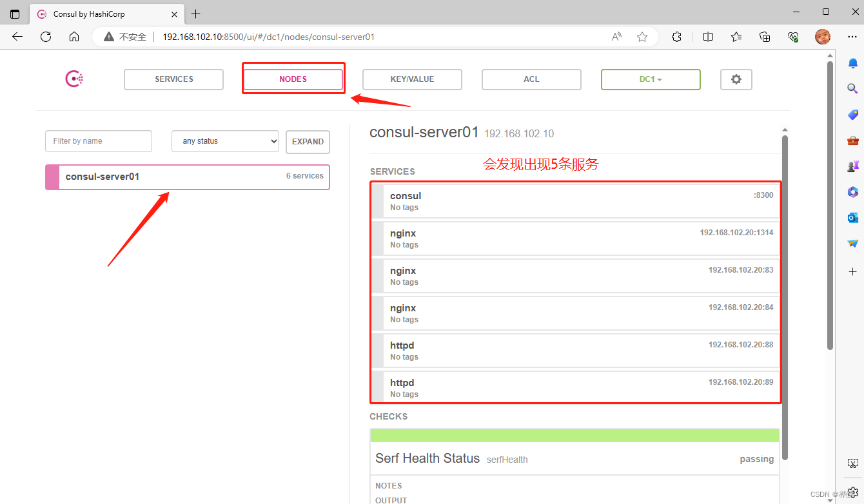Open the ACL tab
This screenshot has width=864, height=504.
[531, 79]
